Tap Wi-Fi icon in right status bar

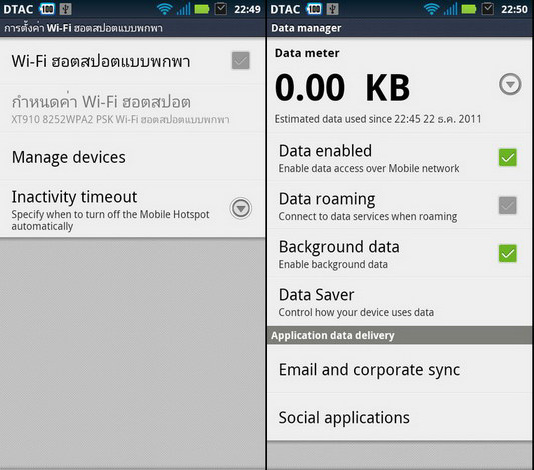coord(431,9)
